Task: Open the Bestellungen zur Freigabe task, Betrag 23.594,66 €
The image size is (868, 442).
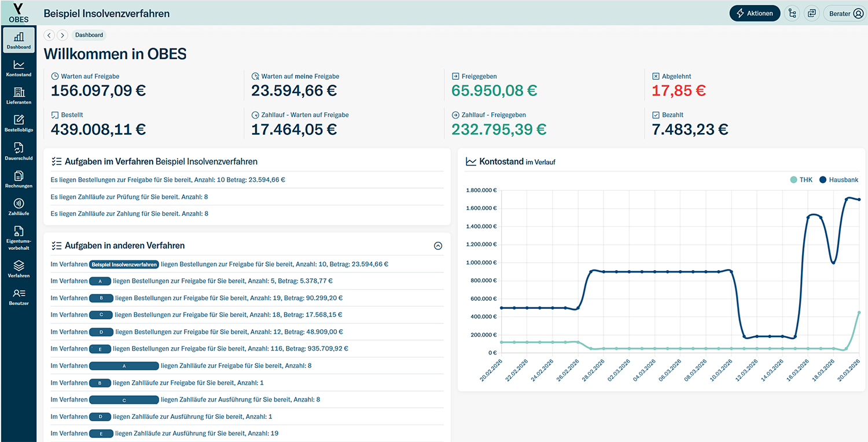Action: 168,180
